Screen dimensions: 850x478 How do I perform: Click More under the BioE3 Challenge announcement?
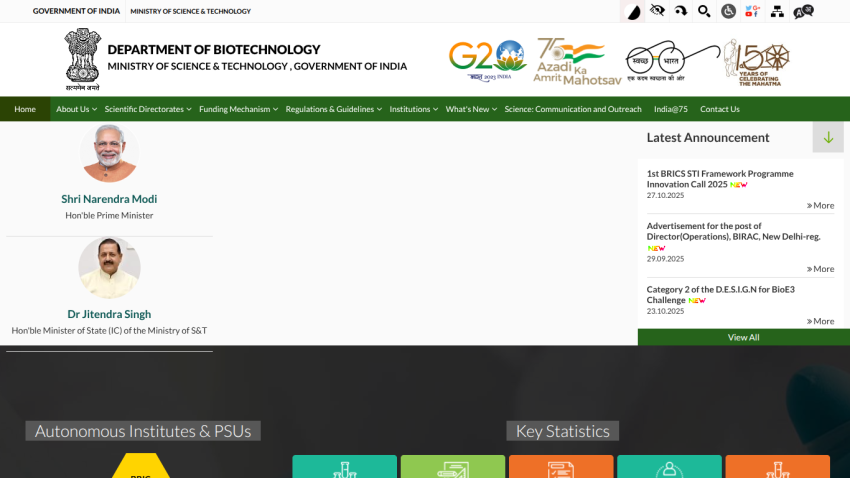(820, 321)
